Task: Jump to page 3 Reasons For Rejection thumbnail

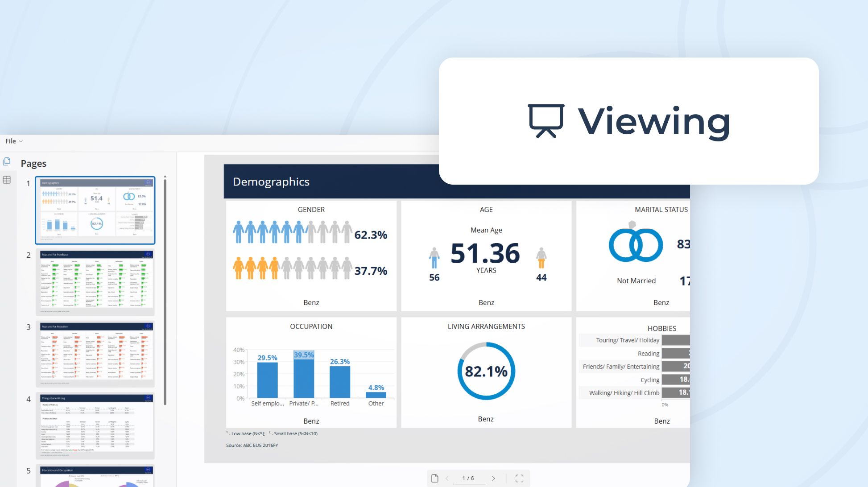Action: click(95, 354)
